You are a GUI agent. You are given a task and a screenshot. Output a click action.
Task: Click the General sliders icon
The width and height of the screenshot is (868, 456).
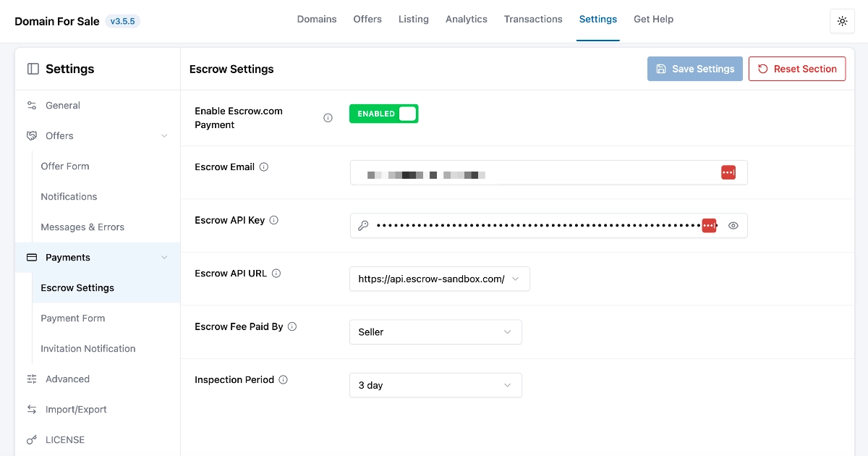pyautogui.click(x=32, y=106)
